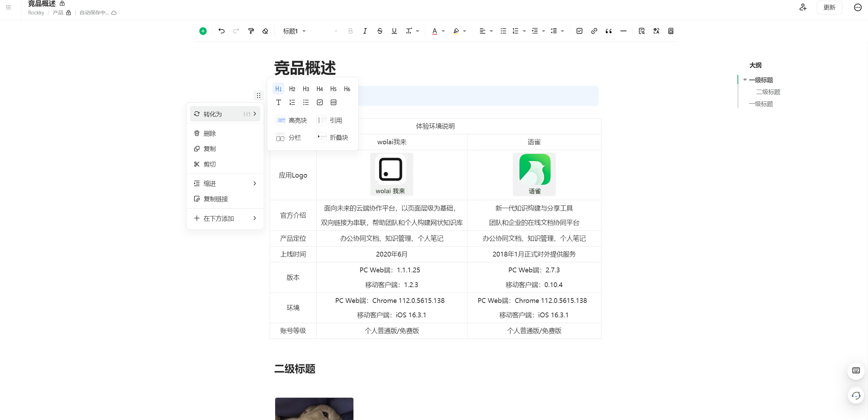Convert block to 分栏
This screenshot has width=868, height=420.
click(x=289, y=137)
